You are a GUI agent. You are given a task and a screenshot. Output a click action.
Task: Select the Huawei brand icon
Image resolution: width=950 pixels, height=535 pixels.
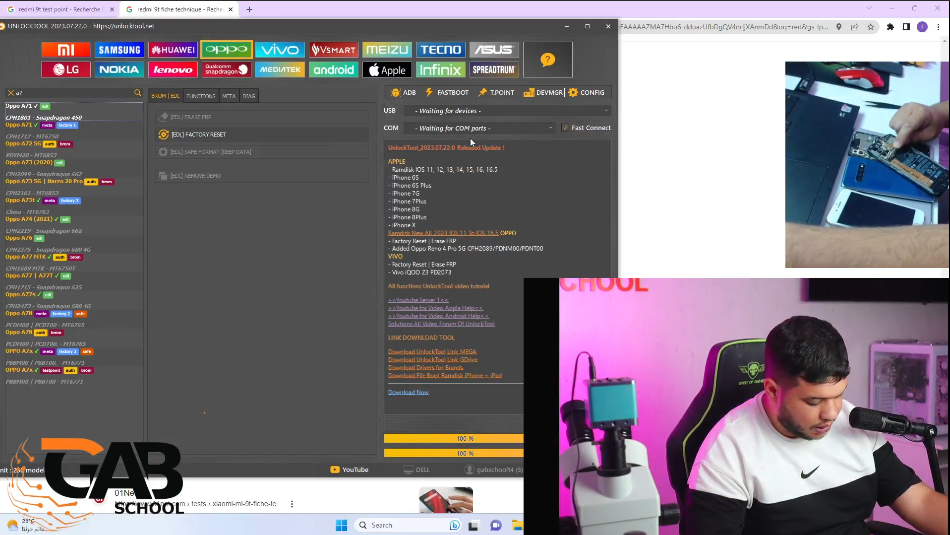click(x=173, y=50)
